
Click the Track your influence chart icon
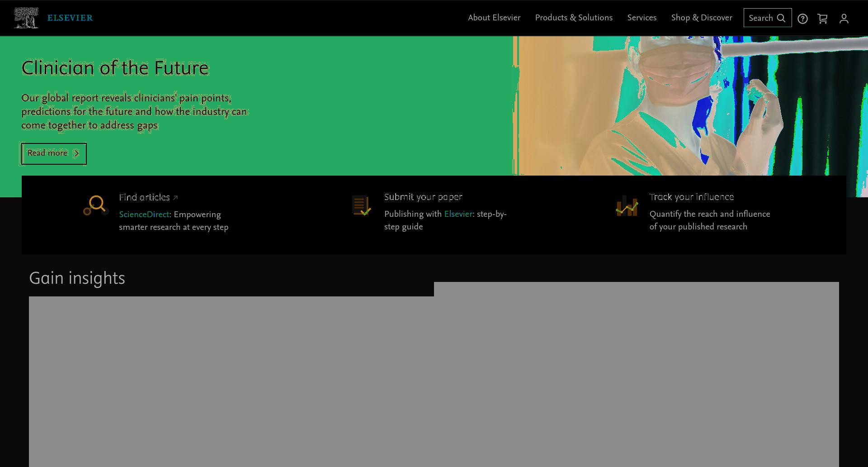point(627,206)
